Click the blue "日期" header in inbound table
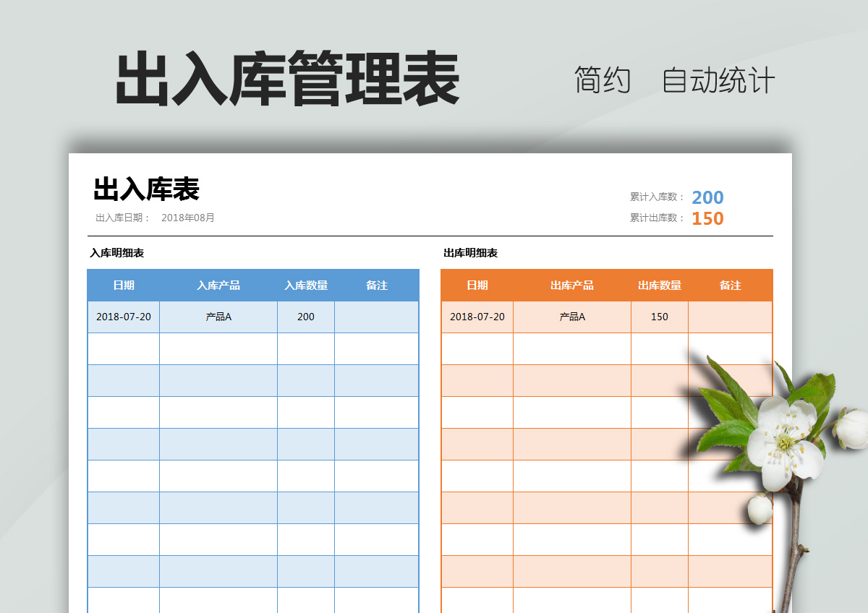Image resolution: width=868 pixels, height=613 pixels. 124,286
